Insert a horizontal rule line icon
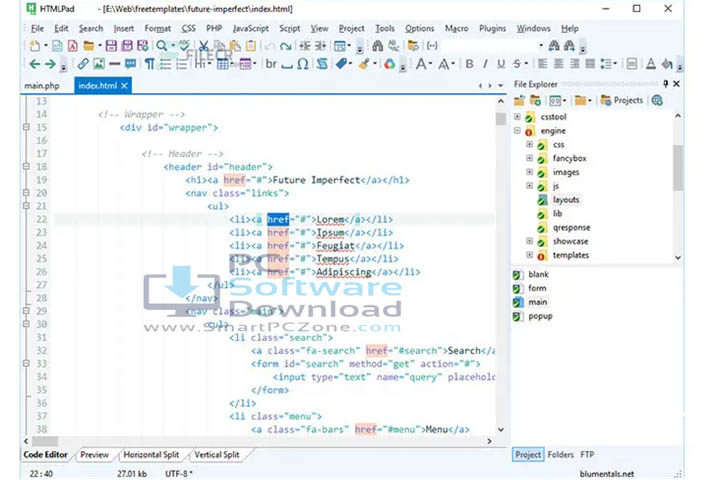Viewport: 720px width, 480px height. point(114,64)
